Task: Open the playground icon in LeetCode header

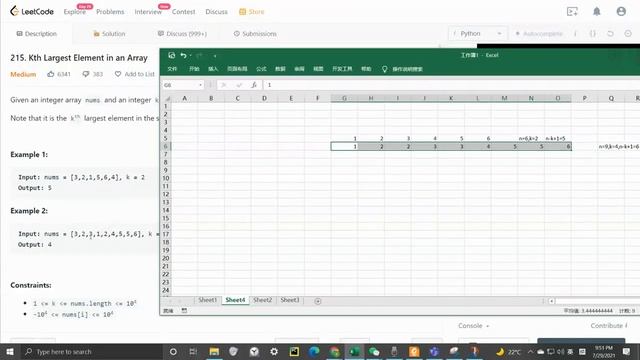Action: pyautogui.click(x=572, y=11)
